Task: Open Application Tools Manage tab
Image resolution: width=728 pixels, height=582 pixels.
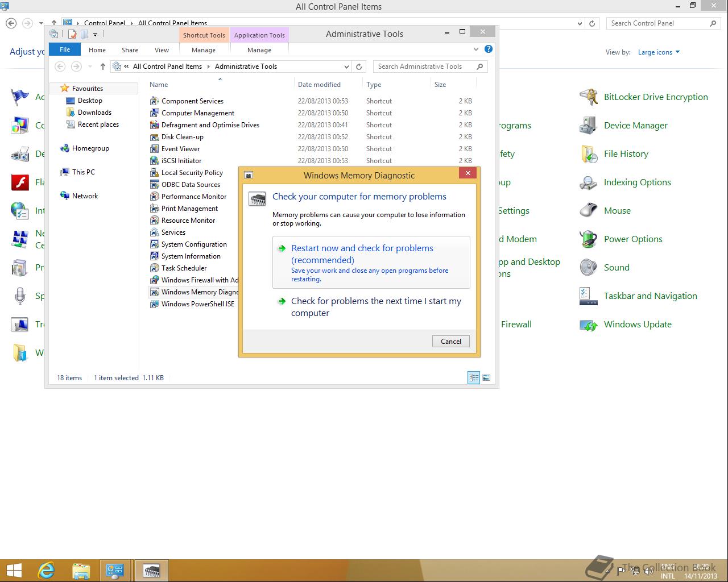Action: [x=259, y=50]
